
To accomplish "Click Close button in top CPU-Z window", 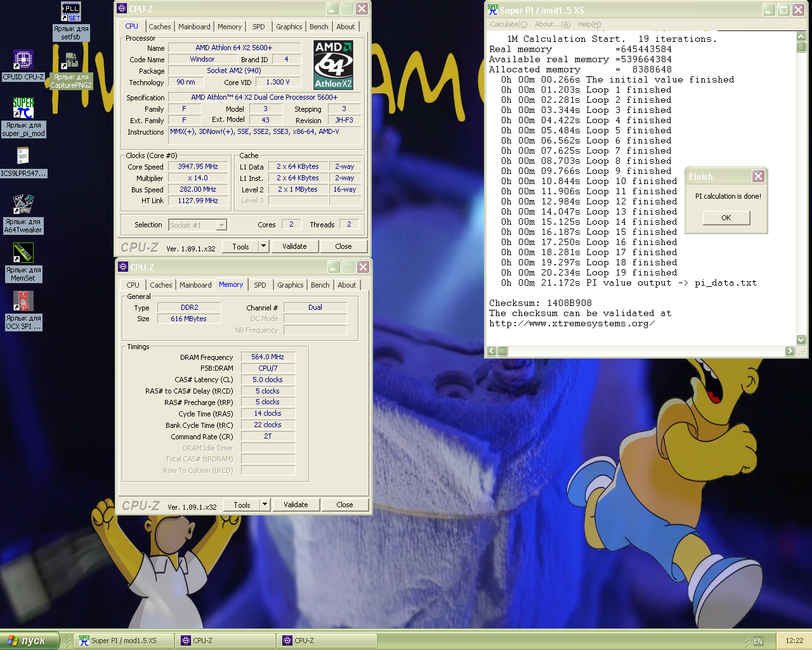I will (x=343, y=246).
